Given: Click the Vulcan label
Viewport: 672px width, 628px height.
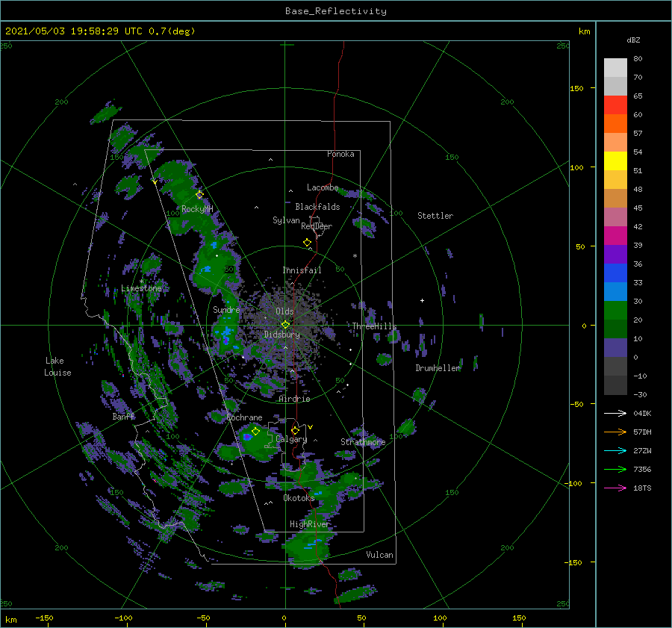Looking at the screenshot, I should [x=380, y=555].
